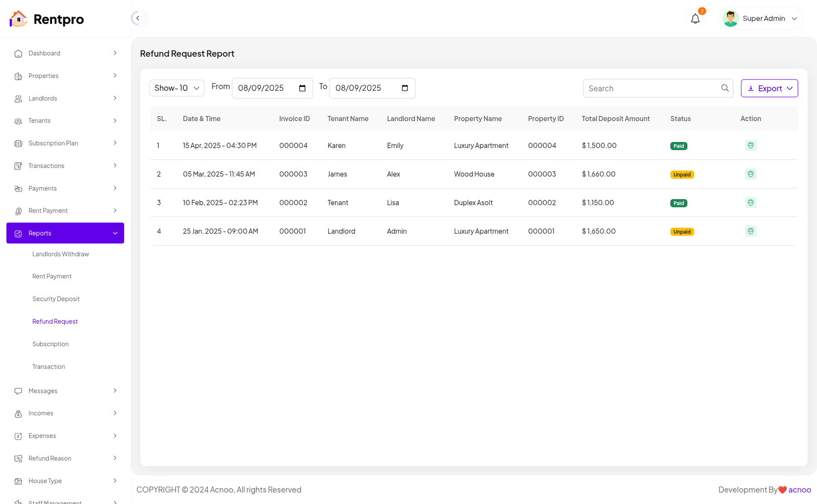Image resolution: width=817 pixels, height=504 pixels.
Task: Go to Dashboard in the sidebar
Action: 44,54
